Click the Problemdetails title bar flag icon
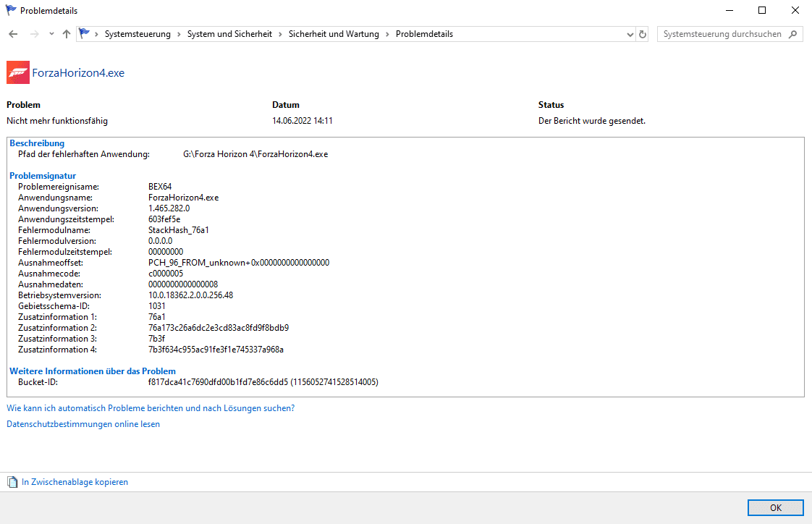 pos(11,10)
